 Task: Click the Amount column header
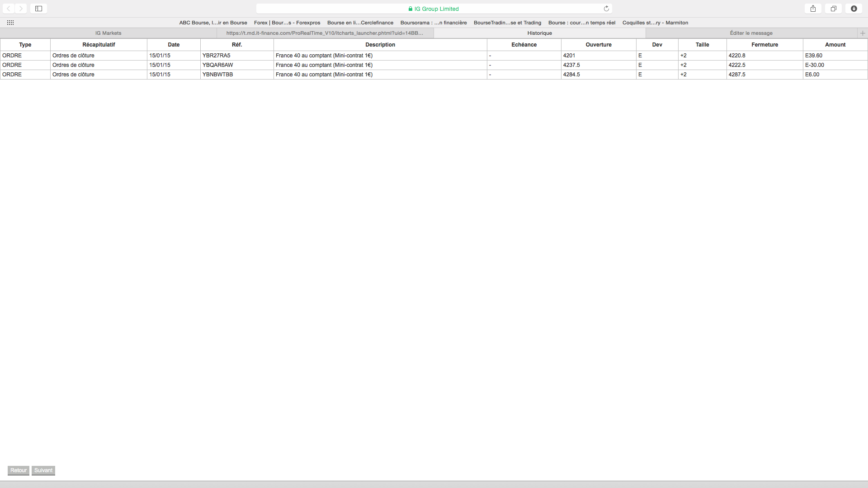click(835, 45)
